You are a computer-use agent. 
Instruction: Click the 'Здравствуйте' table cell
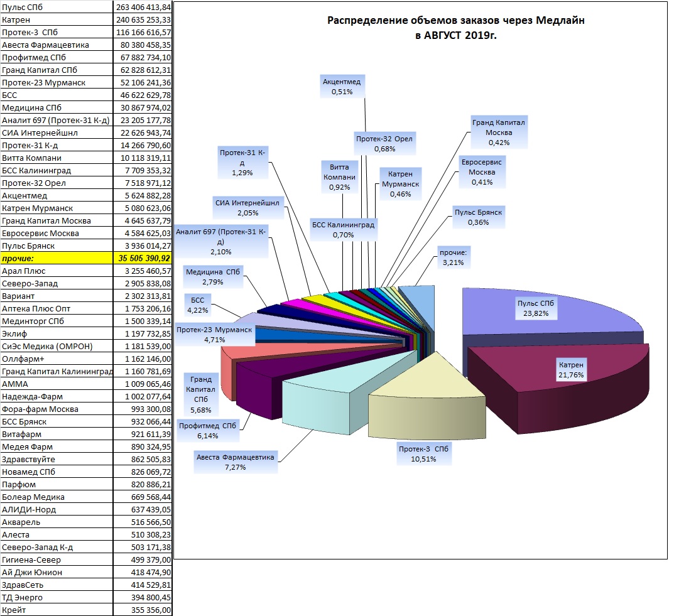pyautogui.click(x=57, y=459)
